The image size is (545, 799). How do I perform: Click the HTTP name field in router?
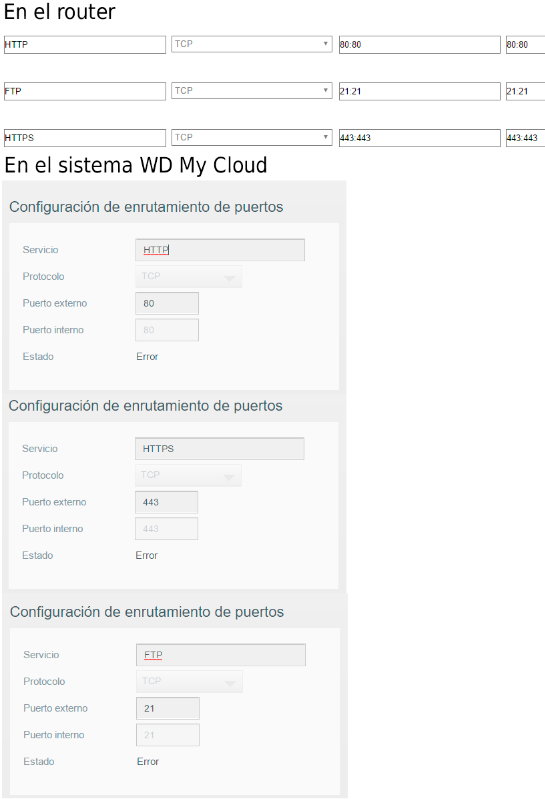[x=85, y=44]
